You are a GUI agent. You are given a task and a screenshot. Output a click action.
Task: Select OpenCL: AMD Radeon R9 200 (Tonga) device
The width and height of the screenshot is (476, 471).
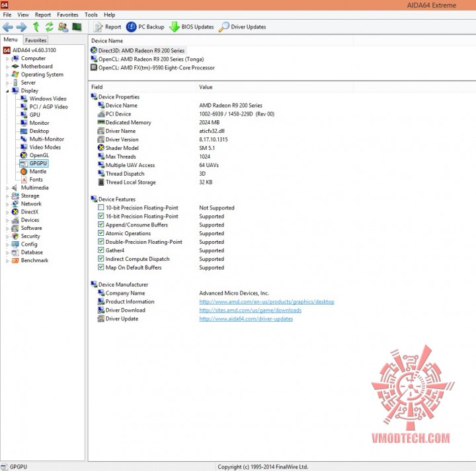coord(151,59)
